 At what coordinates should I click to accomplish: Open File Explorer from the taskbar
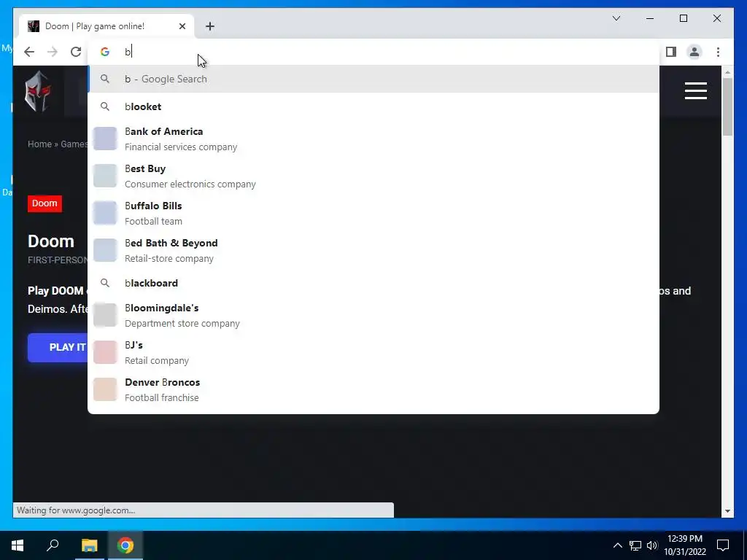[x=89, y=545]
